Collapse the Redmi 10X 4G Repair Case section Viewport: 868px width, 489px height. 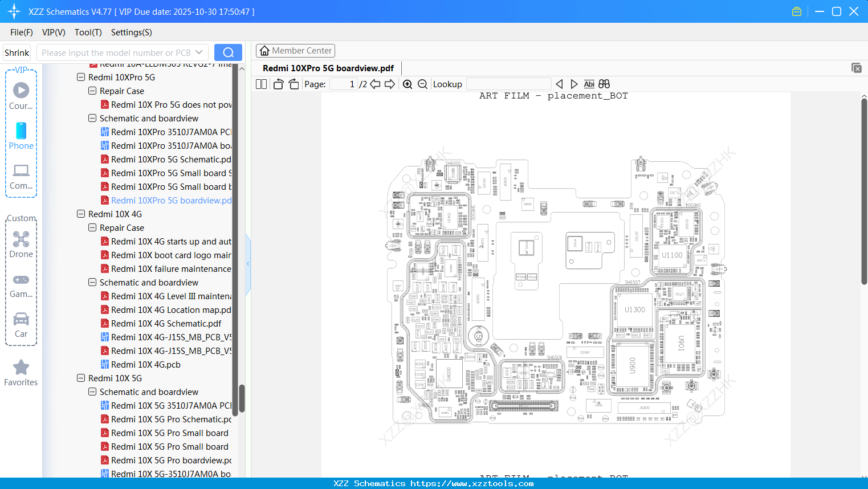pos(92,227)
